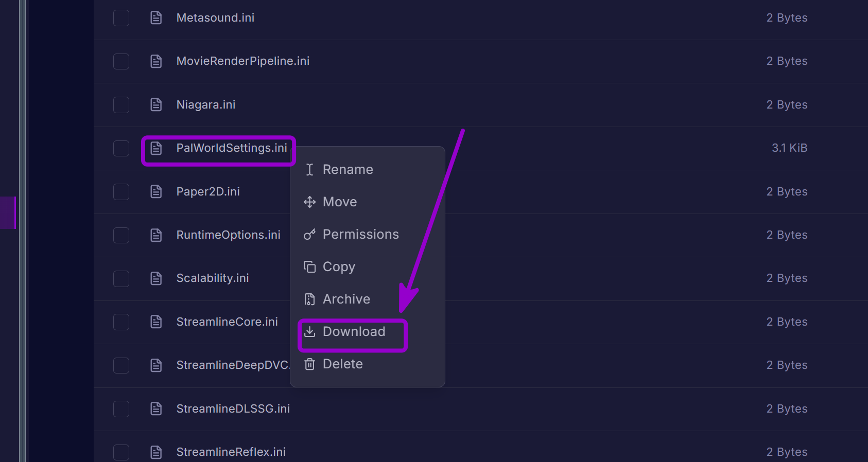This screenshot has height=462, width=868.
Task: Click the 2 Bytes size of RuntimeOptions.ini
Action: pos(787,235)
